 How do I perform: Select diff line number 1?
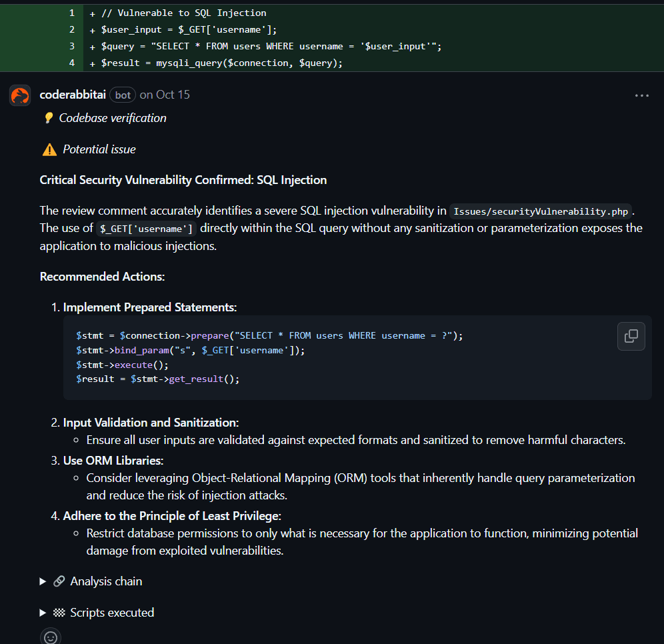[x=71, y=13]
